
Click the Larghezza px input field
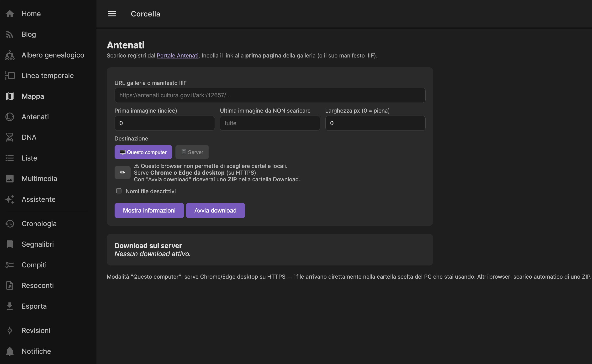point(375,123)
